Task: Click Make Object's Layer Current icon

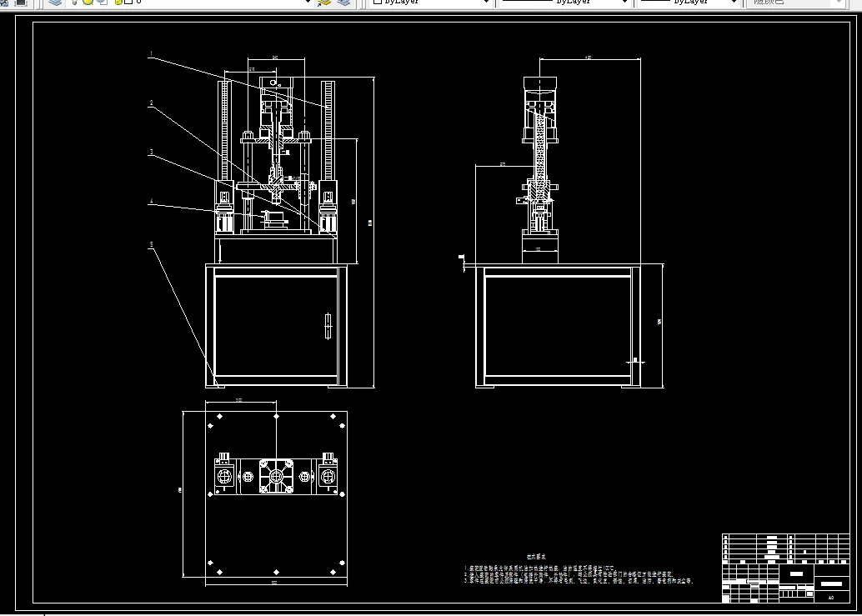Action: [x=325, y=3]
